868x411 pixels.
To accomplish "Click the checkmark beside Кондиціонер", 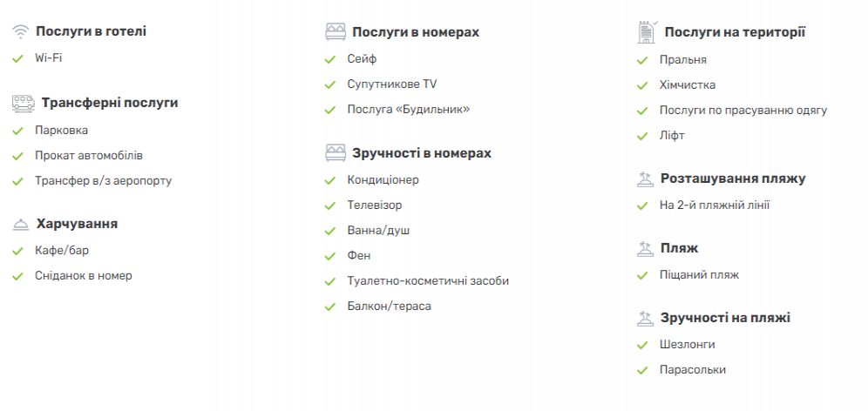I will [x=330, y=180].
